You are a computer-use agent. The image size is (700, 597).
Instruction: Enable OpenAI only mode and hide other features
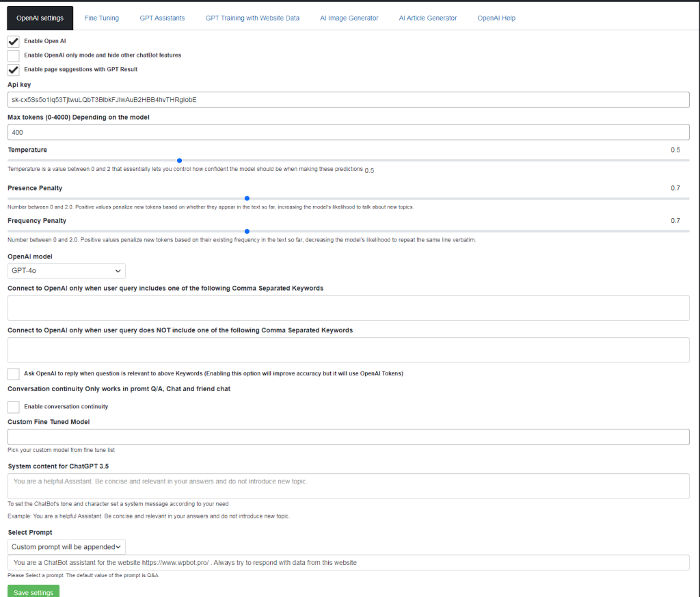pyautogui.click(x=13, y=55)
